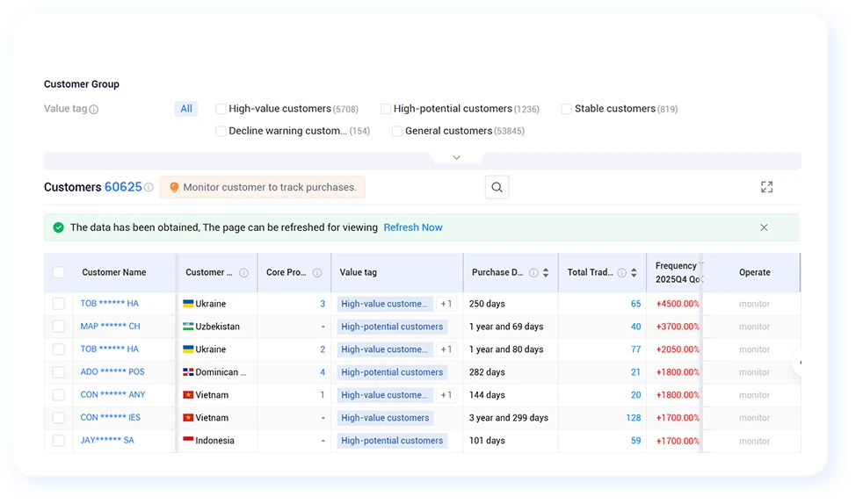Check Stable customers checkbox

[566, 109]
